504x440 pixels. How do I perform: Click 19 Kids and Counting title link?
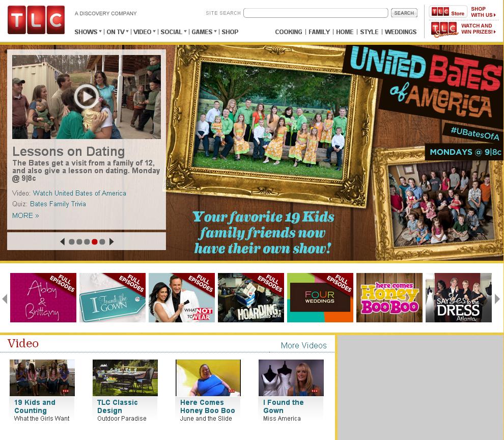click(35, 406)
